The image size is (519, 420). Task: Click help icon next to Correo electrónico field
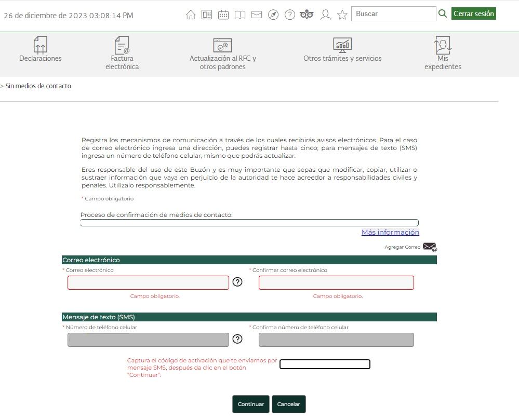(237, 282)
